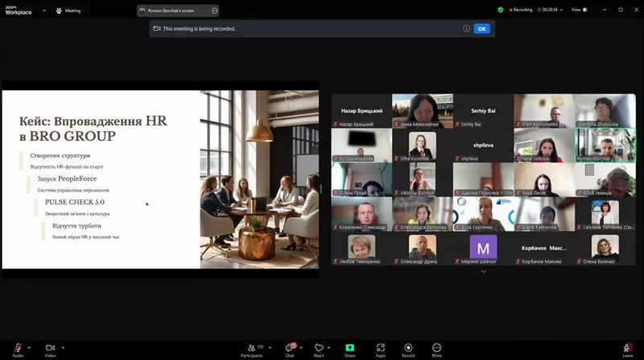Select Yana Volkova video tile
The image size is (644, 360).
544,145
